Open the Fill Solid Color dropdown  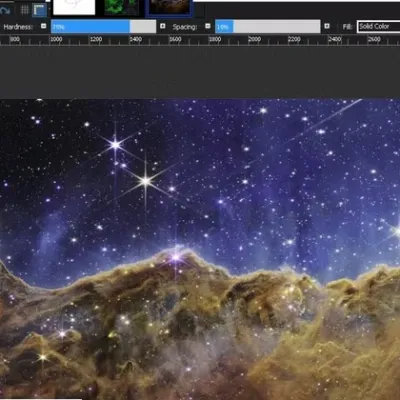(x=379, y=27)
